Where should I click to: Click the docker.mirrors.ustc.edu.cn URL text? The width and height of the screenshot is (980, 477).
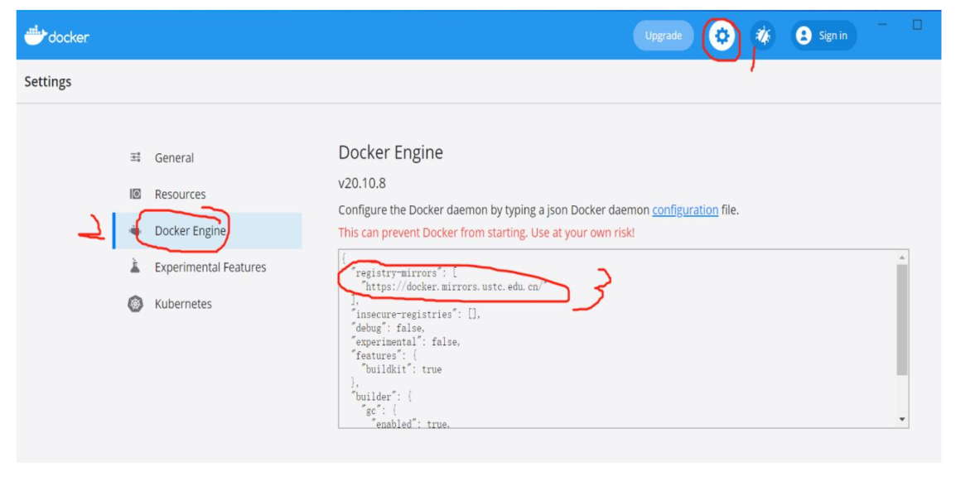[455, 287]
